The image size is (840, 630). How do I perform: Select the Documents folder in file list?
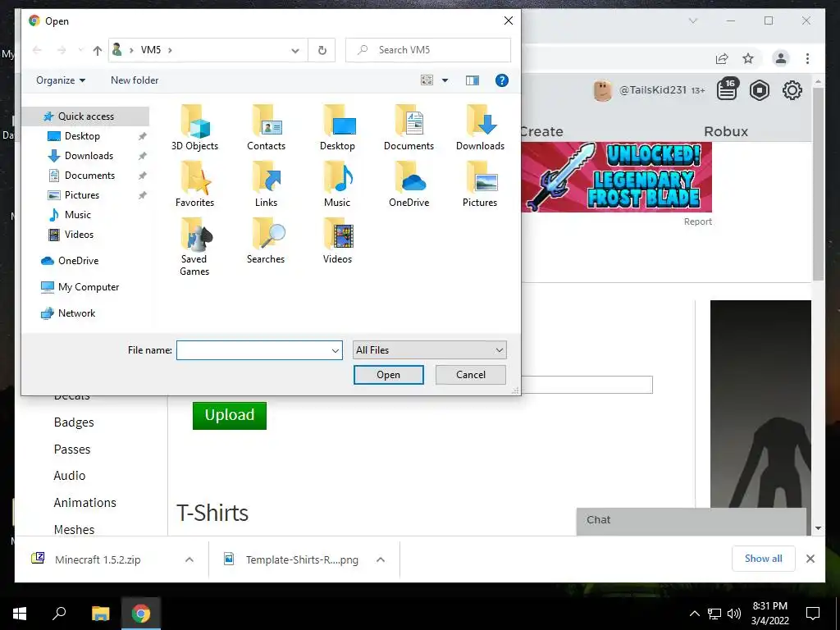pyautogui.click(x=409, y=129)
